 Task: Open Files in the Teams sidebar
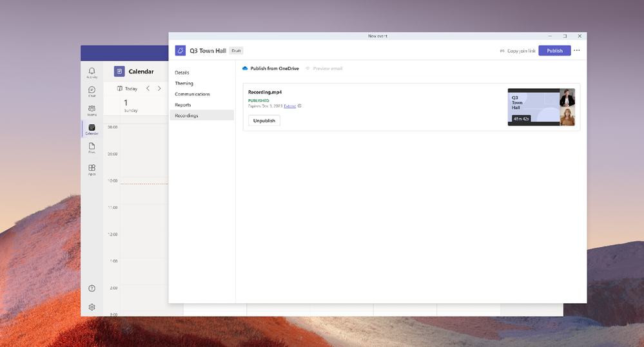(x=92, y=147)
